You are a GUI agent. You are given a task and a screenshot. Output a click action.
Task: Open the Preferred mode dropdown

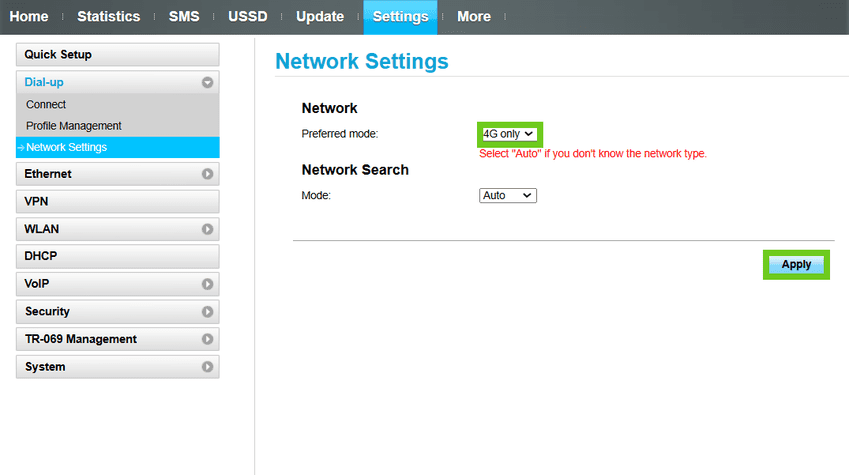[509, 134]
